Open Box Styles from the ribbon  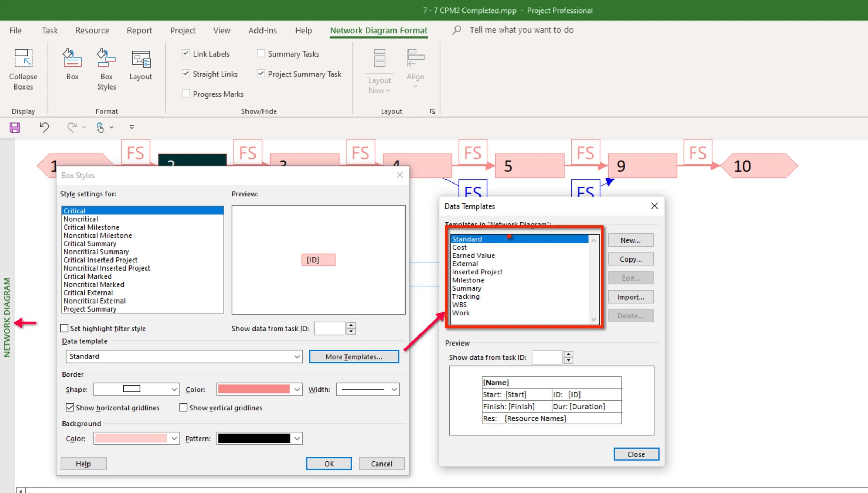tap(106, 58)
